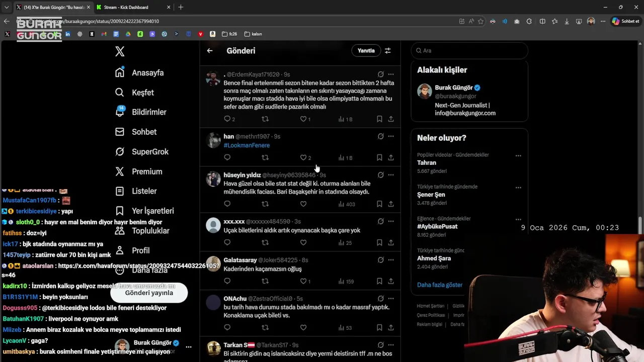The width and height of the screenshot is (644, 362).
Task: Close the Stream - Kick Dashboard tab
Action: 170,7
